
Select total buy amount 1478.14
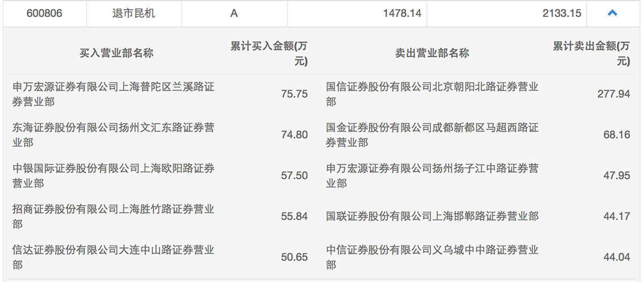[x=402, y=13]
